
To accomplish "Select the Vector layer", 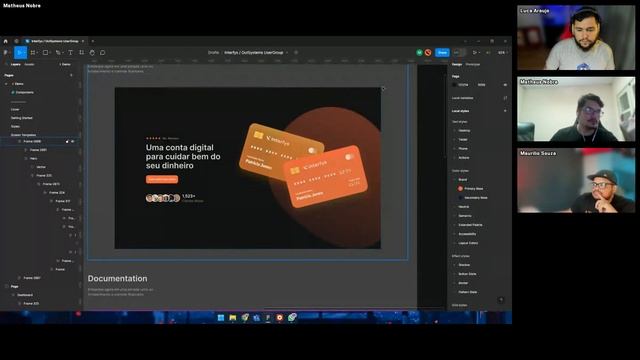I will [41, 167].
